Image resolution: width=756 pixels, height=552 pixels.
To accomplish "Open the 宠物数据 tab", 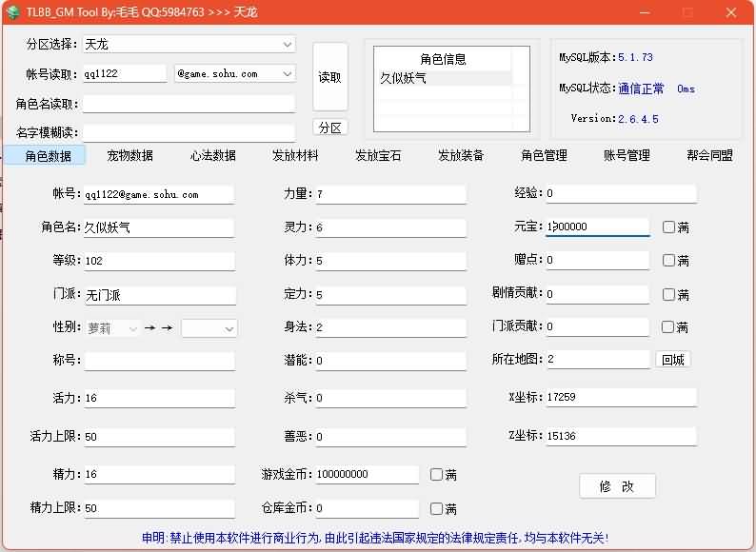I will tap(130, 156).
